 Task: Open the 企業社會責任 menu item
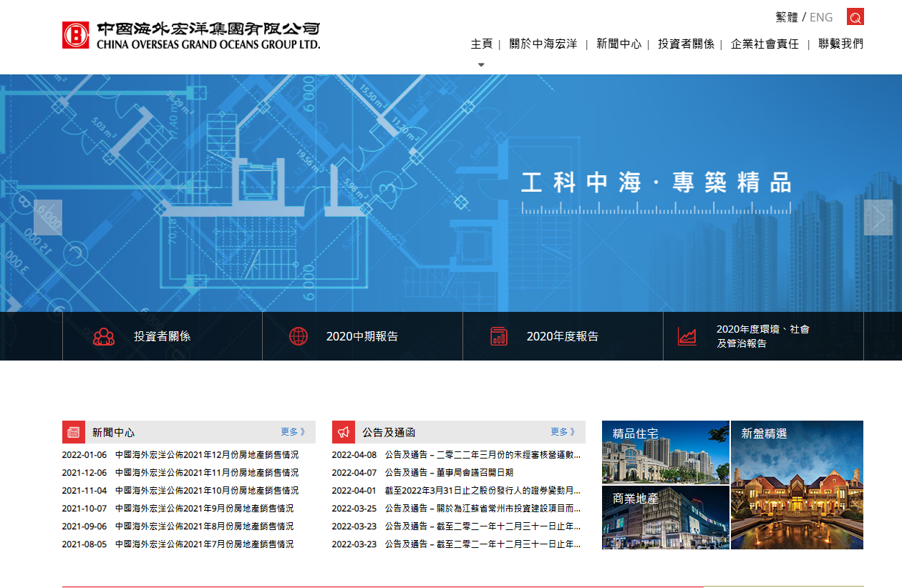[765, 44]
